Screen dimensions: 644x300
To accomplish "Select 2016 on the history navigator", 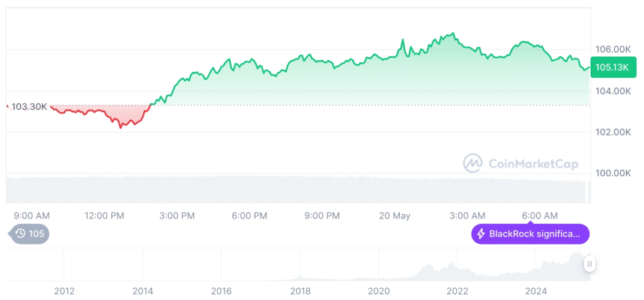I will click(221, 291).
